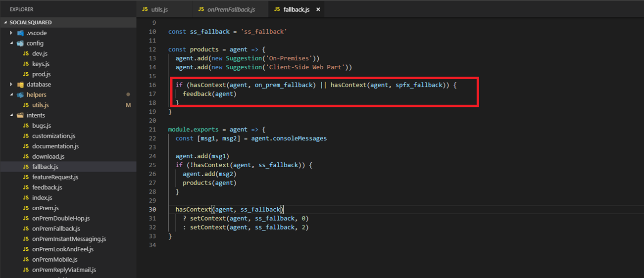Click the .vscode folder icon
Image resolution: width=644 pixels, height=278 pixels.
point(20,33)
